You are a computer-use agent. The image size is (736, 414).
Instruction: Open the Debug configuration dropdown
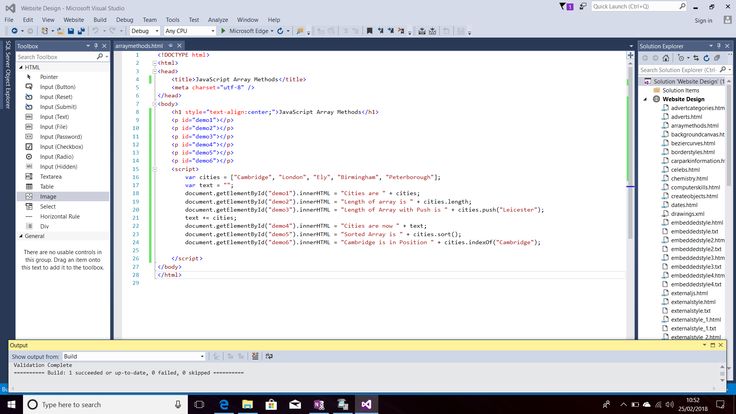click(x=143, y=31)
